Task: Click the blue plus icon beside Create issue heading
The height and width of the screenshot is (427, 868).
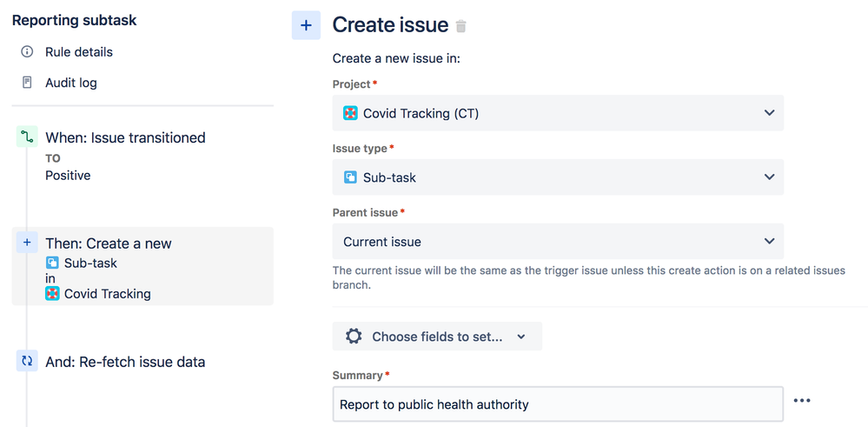Action: click(x=306, y=26)
